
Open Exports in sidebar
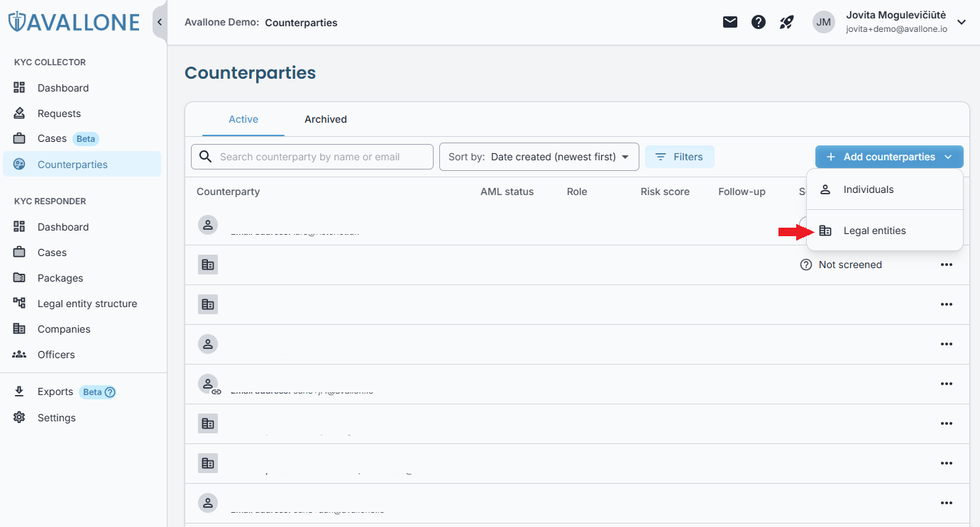[x=55, y=392]
